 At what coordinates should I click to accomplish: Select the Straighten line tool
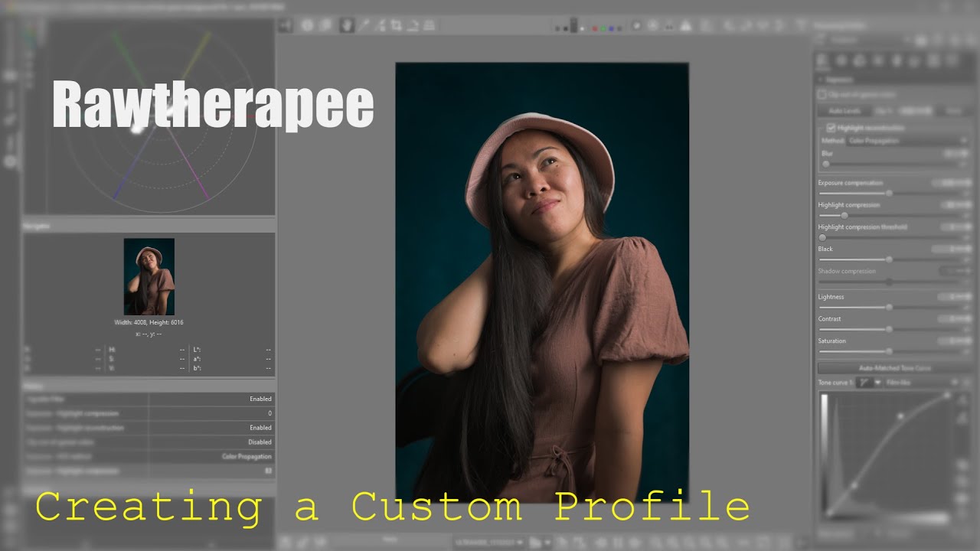[x=413, y=25]
